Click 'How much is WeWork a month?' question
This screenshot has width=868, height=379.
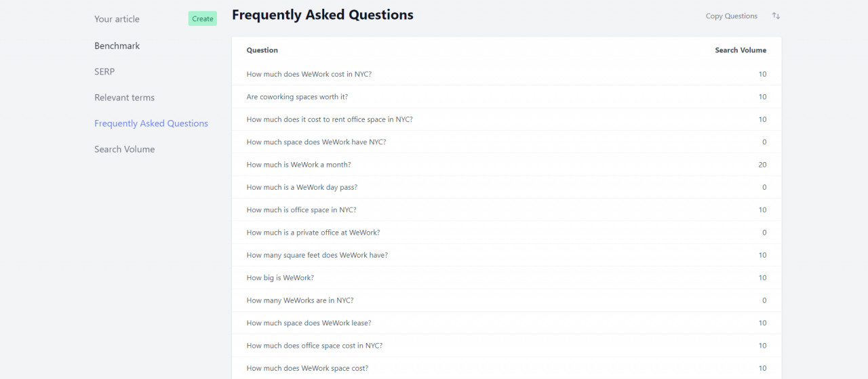tap(298, 165)
